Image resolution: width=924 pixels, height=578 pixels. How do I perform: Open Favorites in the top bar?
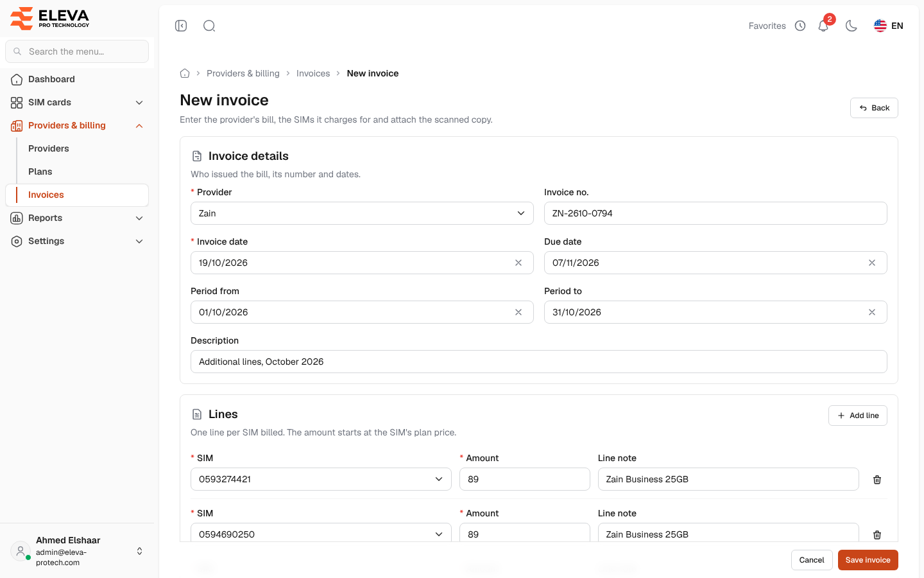point(767,26)
